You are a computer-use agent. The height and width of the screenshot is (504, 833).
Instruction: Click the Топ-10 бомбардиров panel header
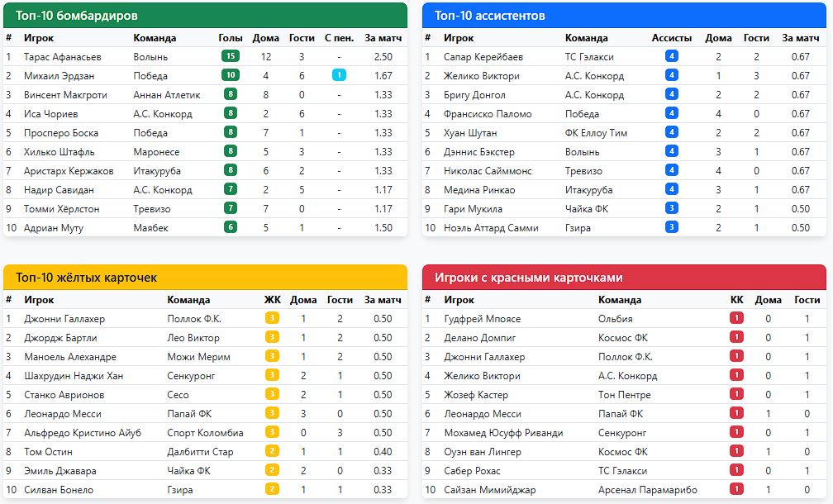click(205, 16)
